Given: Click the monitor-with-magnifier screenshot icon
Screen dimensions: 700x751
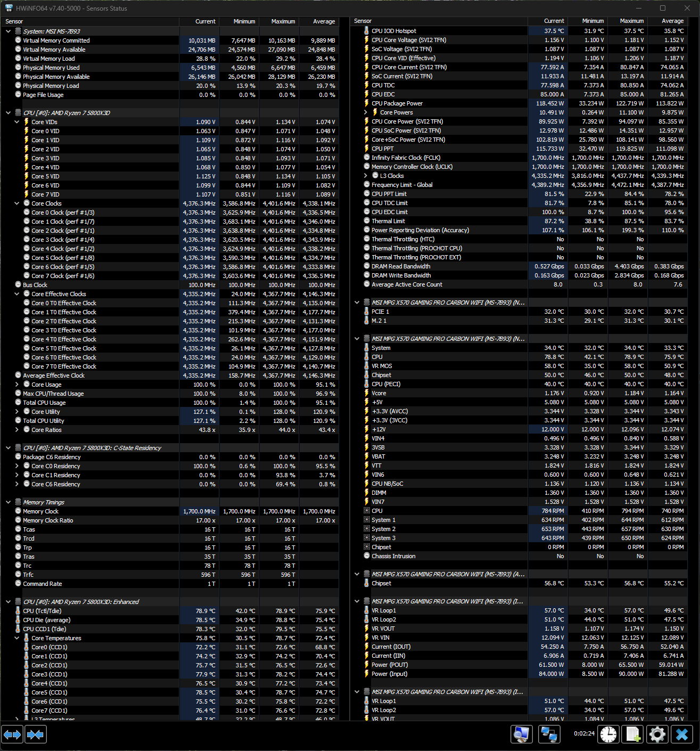Looking at the screenshot, I should [x=522, y=734].
